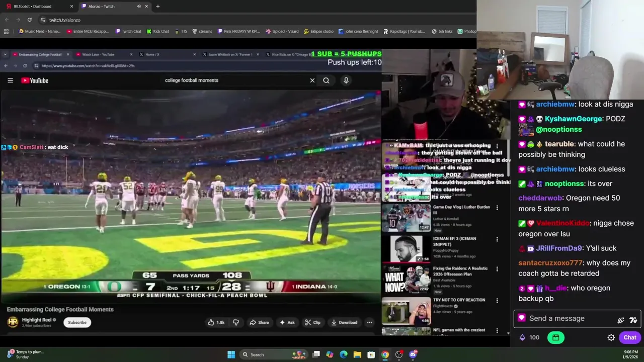Image resolution: width=644 pixels, height=362 pixels.
Task: Open the Rapidtags YouTube bookmark
Action: pyautogui.click(x=404, y=31)
